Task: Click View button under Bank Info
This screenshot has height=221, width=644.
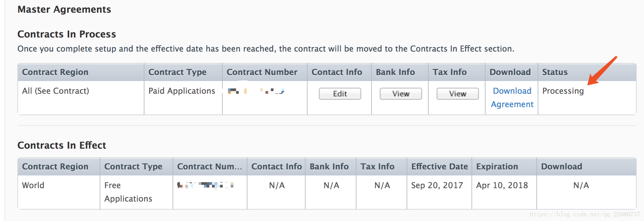Action: point(401,94)
